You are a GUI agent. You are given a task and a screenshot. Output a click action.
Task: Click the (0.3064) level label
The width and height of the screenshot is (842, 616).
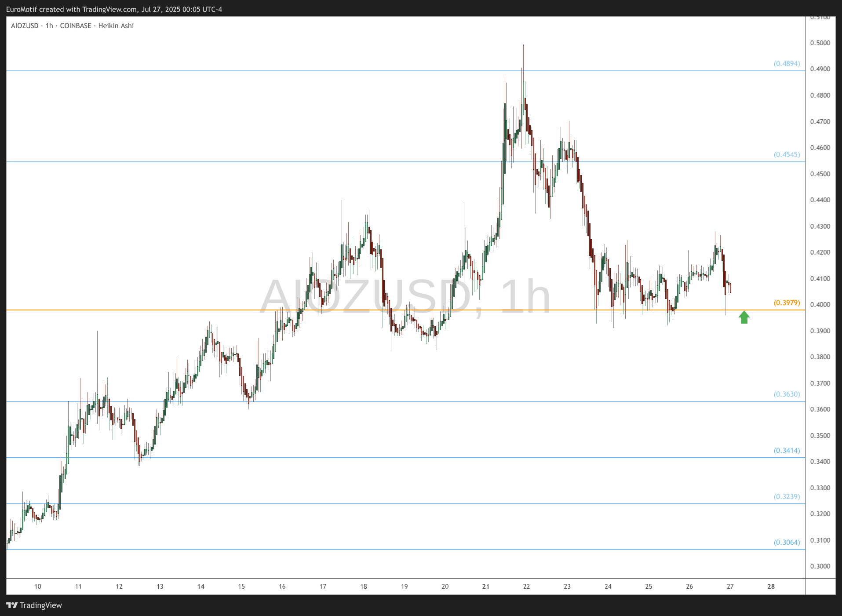click(x=787, y=543)
